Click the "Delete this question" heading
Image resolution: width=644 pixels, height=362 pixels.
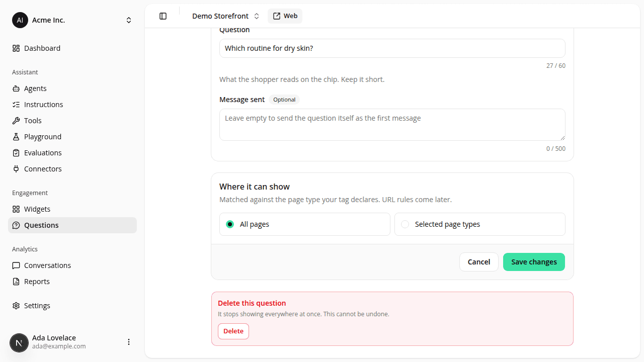click(252, 303)
